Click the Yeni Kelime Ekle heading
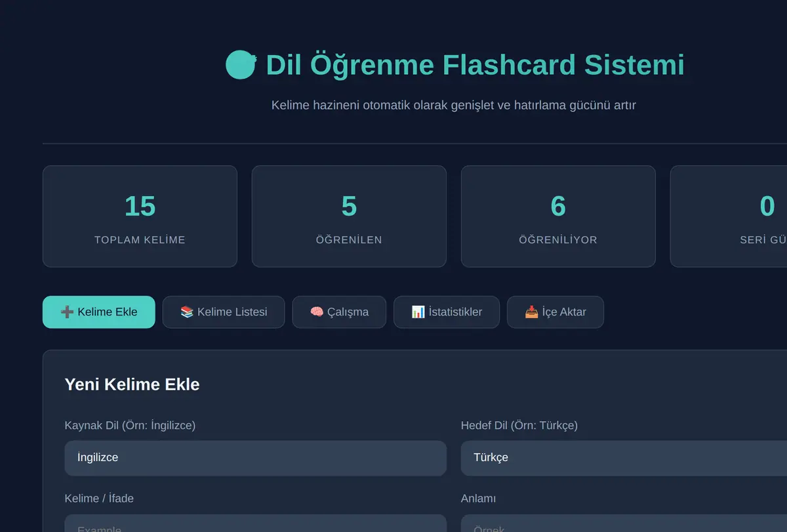The image size is (787, 532). tap(132, 384)
